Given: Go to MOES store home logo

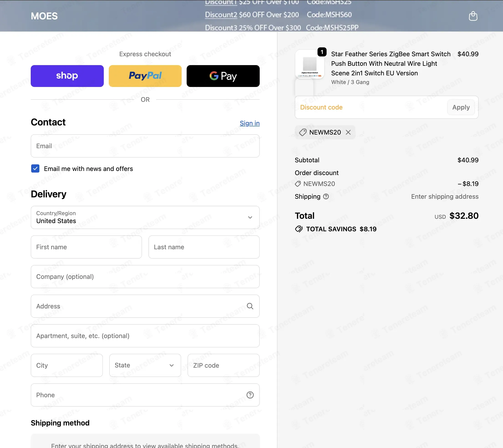Looking at the screenshot, I should [44, 16].
